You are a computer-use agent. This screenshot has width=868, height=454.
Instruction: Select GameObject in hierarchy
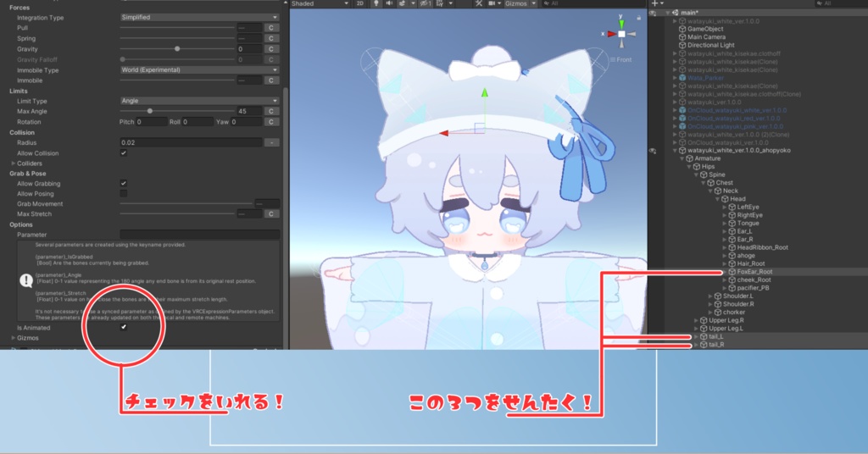coord(705,29)
